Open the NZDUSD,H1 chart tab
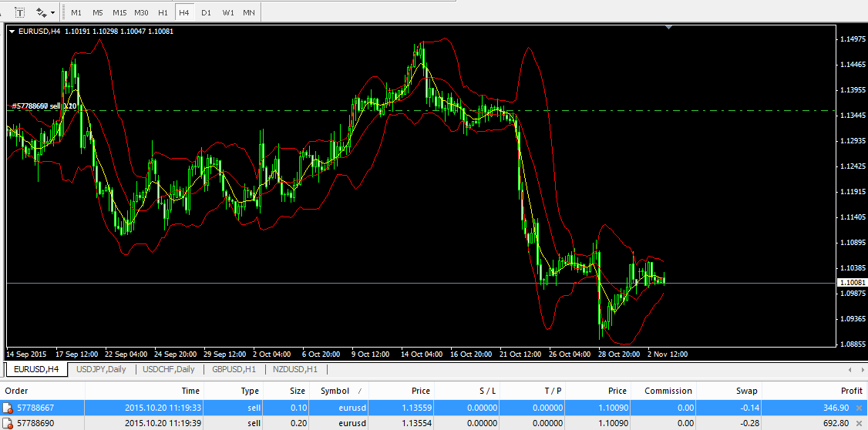This screenshot has width=868, height=430. (295, 369)
